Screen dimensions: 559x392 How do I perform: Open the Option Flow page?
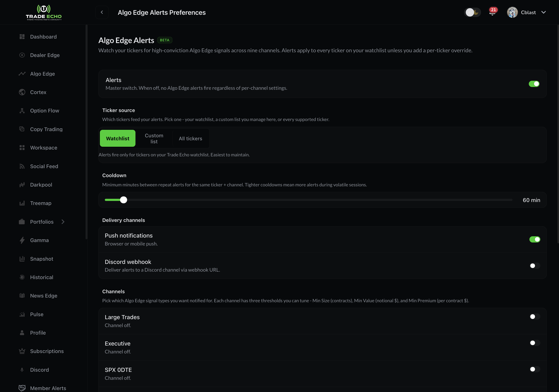(x=45, y=111)
